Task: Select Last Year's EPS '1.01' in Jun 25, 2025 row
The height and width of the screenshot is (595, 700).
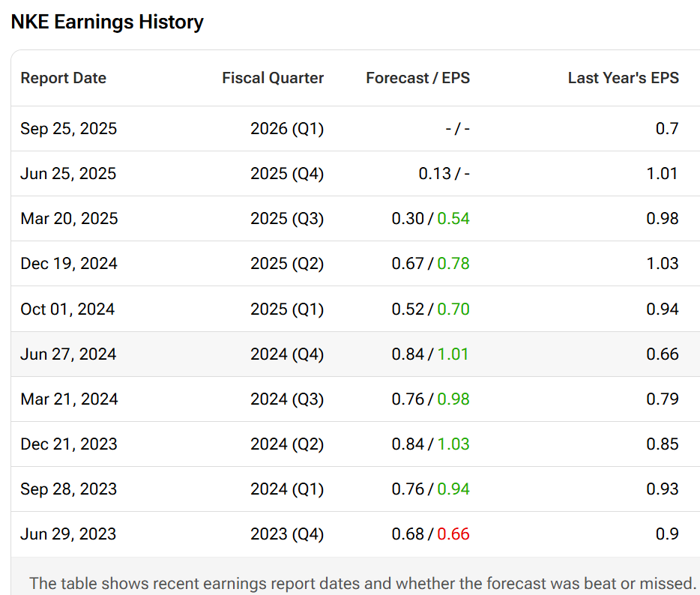Action: coord(663,174)
